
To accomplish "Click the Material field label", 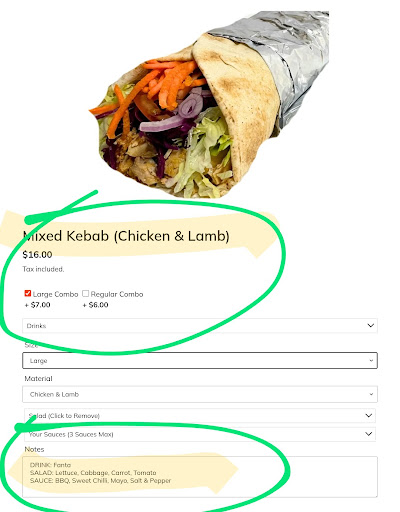I will (38, 379).
